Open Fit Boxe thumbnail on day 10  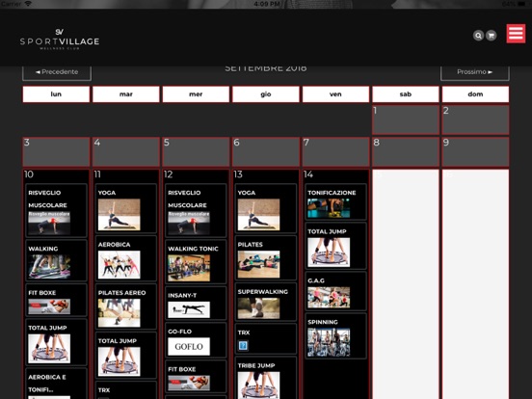click(x=49, y=306)
